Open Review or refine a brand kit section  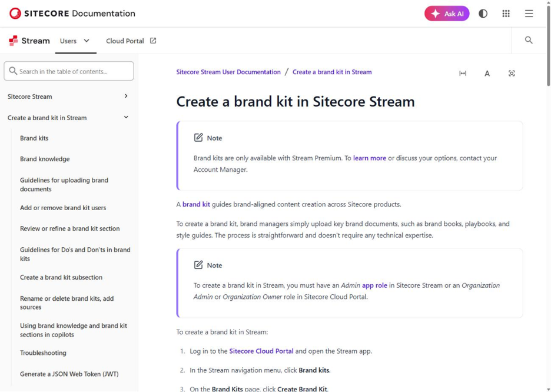click(x=70, y=228)
